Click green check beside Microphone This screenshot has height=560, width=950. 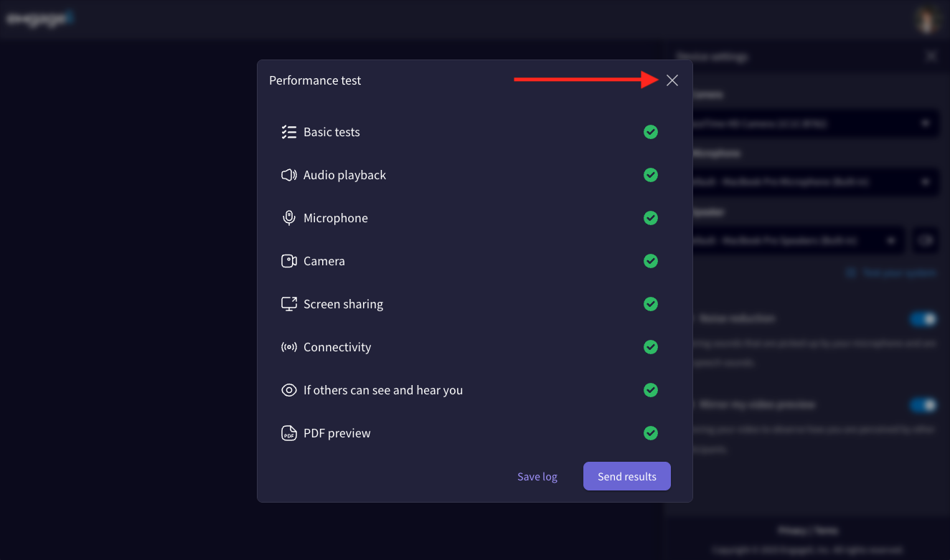(651, 218)
